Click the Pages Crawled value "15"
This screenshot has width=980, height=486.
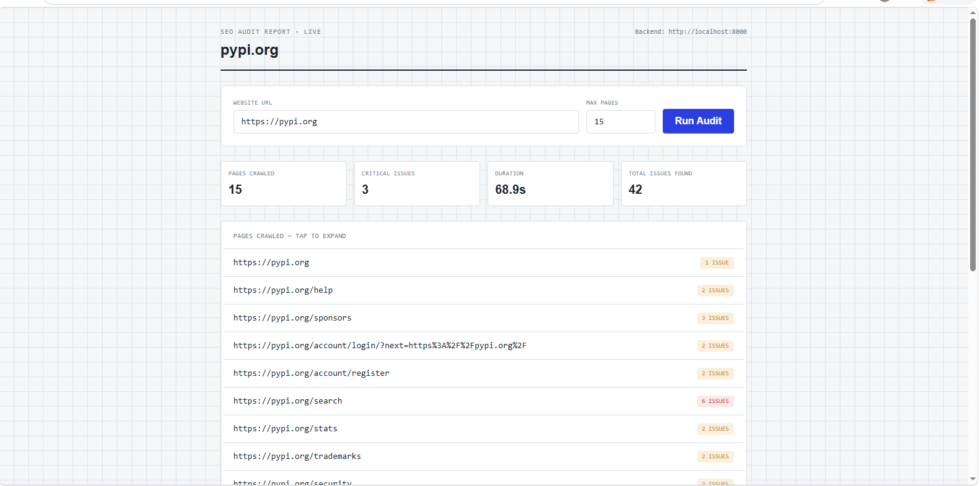click(235, 189)
